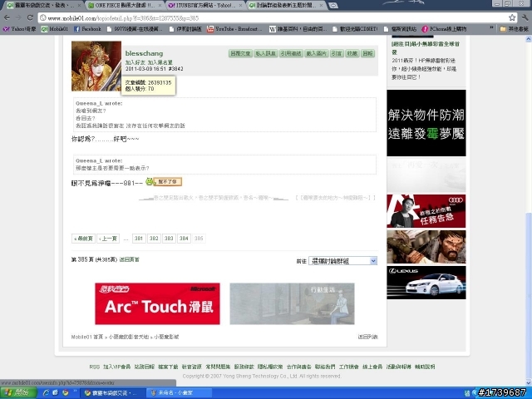Click the private message green button

(x=266, y=53)
